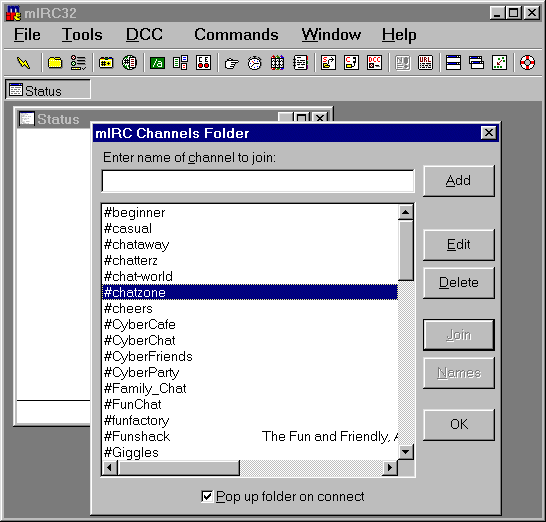Select the highlighted #chatzone channel
Viewport: 546px width, 522px height.
[x=250, y=292]
